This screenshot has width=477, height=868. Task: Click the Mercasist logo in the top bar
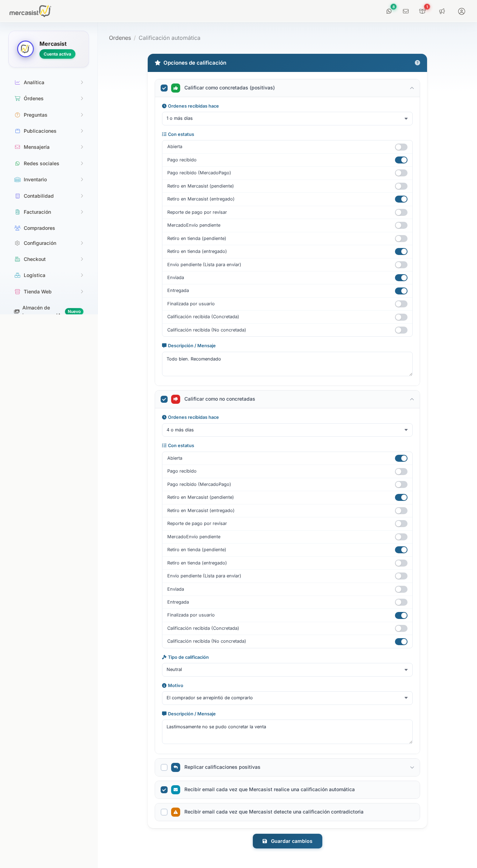[x=30, y=11]
